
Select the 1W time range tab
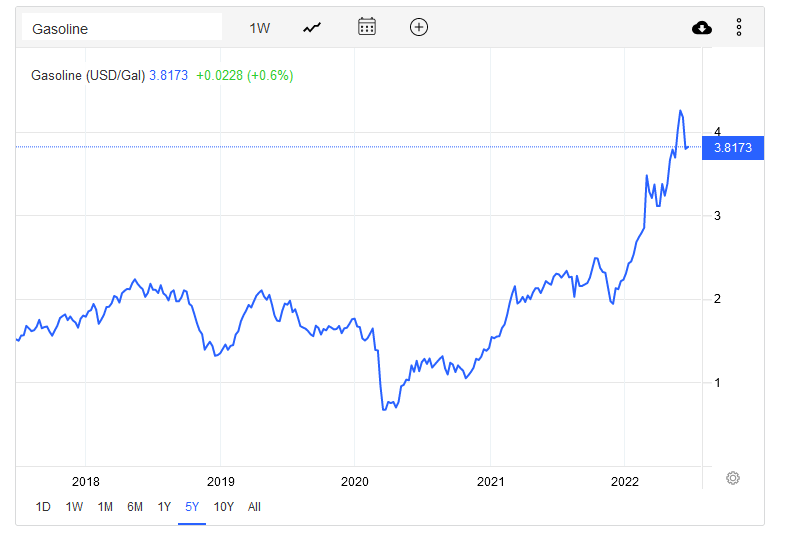[74, 507]
